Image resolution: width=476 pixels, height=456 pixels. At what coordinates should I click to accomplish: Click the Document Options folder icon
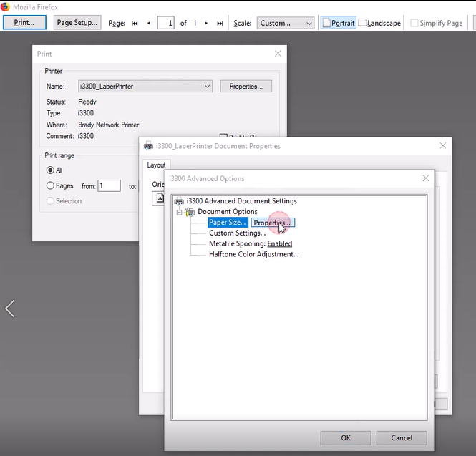(x=190, y=212)
